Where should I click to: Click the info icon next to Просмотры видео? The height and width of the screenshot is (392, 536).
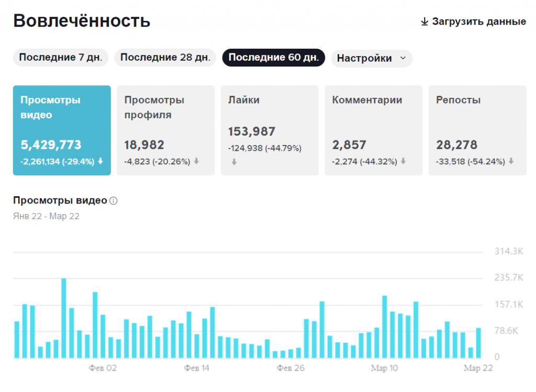[x=114, y=200]
